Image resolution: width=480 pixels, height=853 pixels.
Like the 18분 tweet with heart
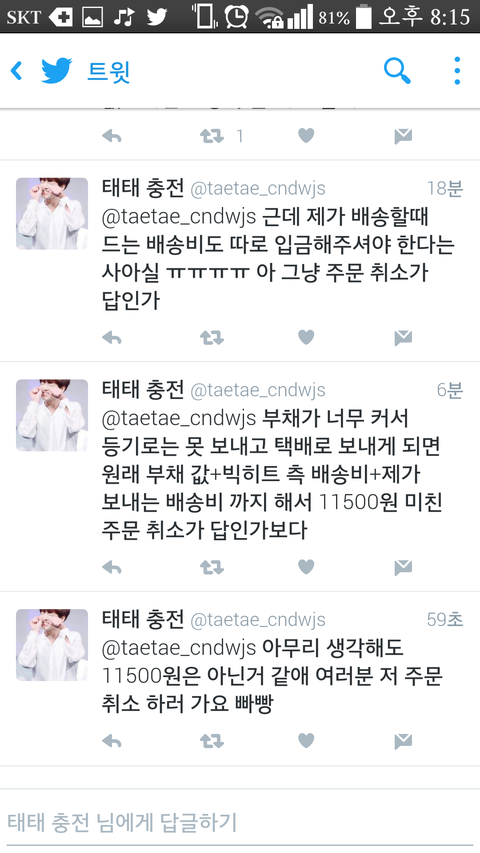pos(306,338)
